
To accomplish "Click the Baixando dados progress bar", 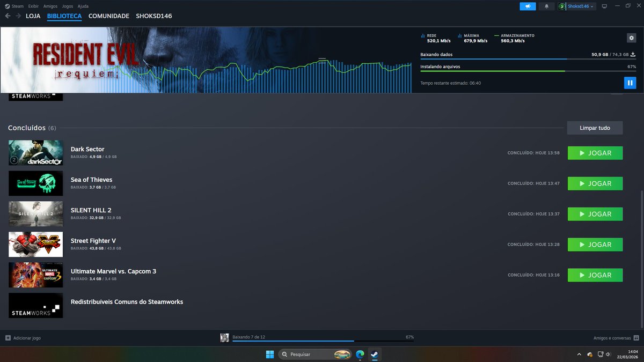I will point(528,59).
